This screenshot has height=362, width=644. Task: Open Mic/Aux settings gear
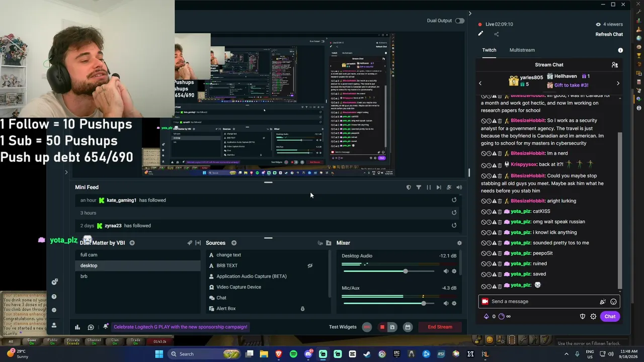pos(454,304)
